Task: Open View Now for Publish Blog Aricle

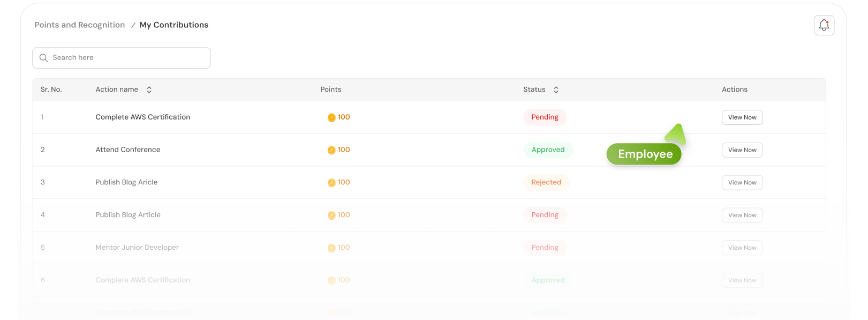Action: [742, 183]
